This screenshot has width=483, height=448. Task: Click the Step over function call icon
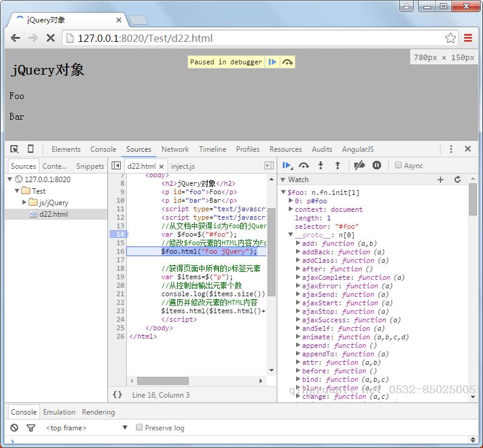304,165
